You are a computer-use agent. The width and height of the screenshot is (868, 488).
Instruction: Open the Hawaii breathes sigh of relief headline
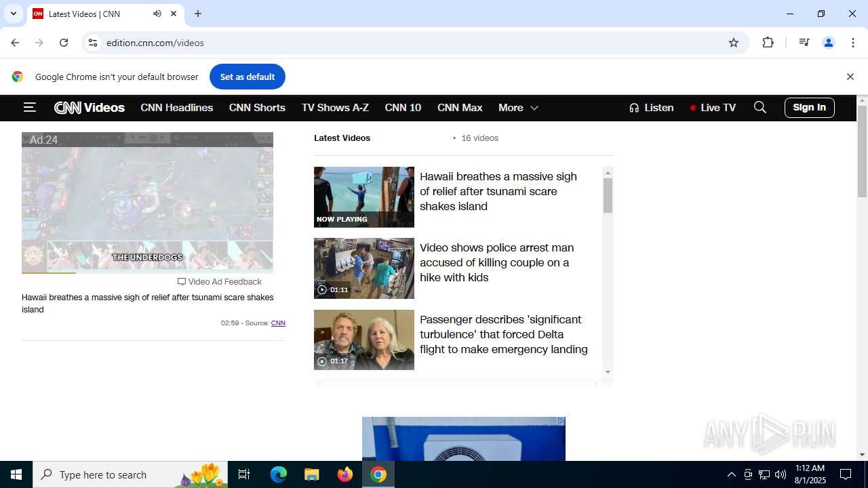click(498, 191)
